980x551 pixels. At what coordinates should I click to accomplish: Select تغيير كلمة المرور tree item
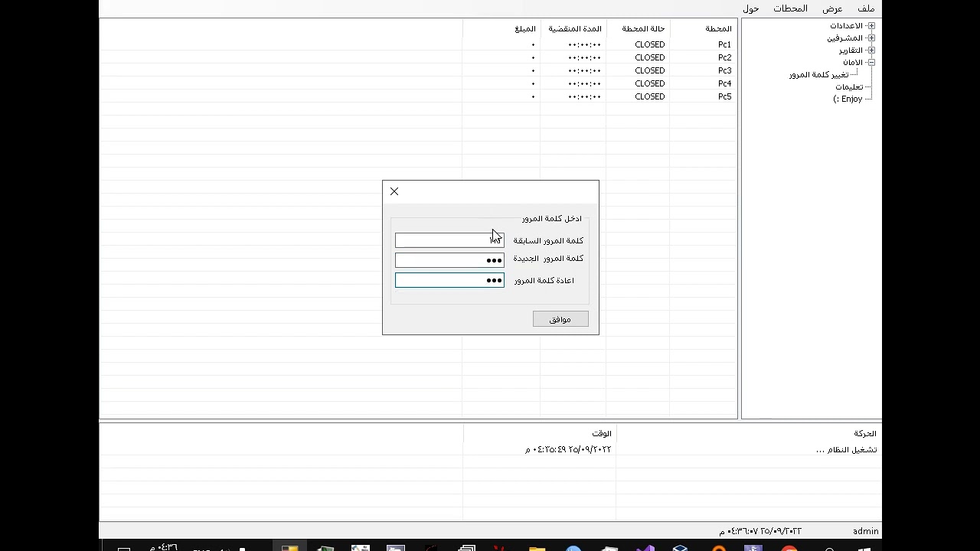point(818,75)
